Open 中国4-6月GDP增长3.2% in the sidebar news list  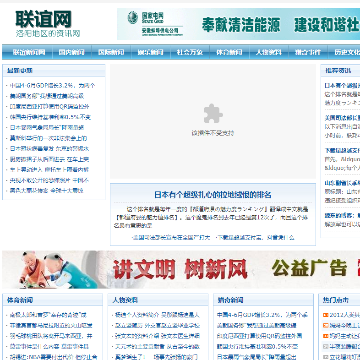pos(52,86)
